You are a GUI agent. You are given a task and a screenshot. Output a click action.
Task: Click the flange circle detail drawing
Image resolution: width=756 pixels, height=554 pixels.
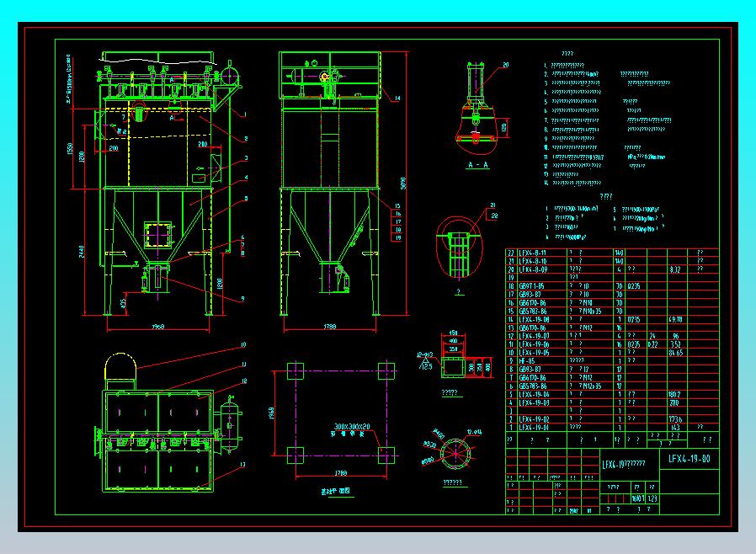(x=455, y=453)
